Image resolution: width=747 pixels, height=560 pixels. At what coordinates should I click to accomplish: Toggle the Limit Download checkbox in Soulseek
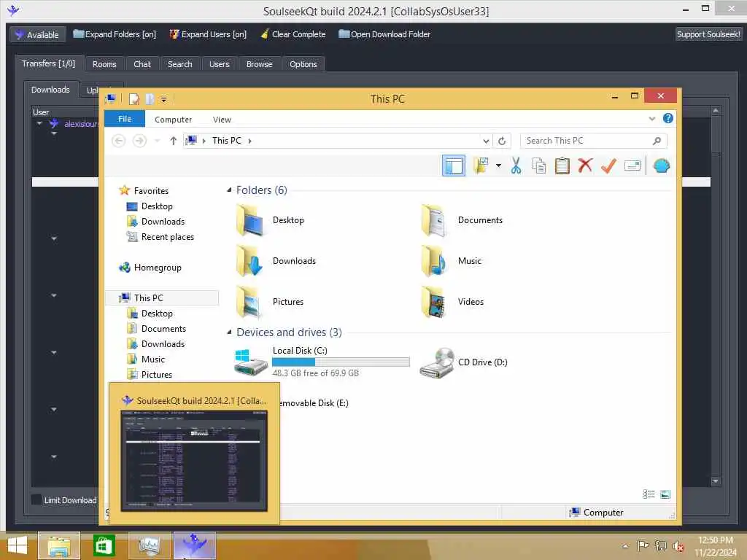tap(36, 499)
